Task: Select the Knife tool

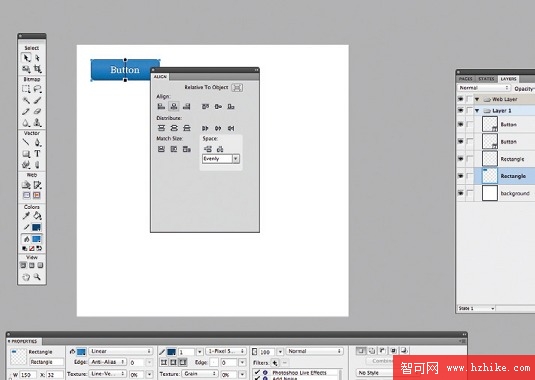Action: [37, 165]
